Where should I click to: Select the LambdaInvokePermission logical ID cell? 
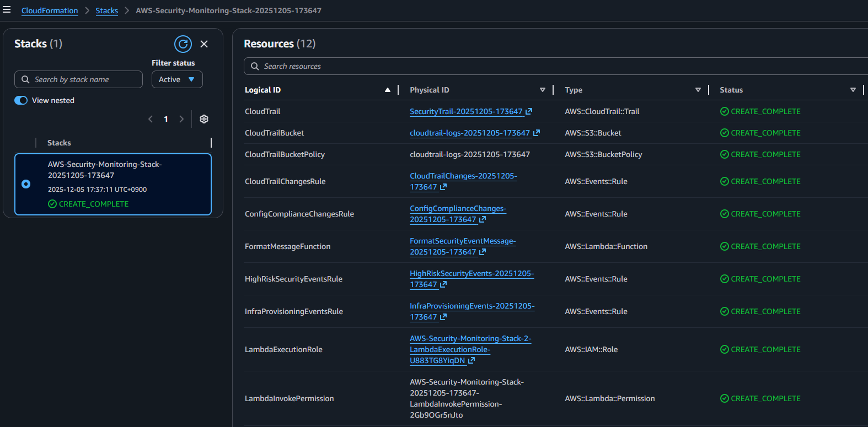point(290,398)
